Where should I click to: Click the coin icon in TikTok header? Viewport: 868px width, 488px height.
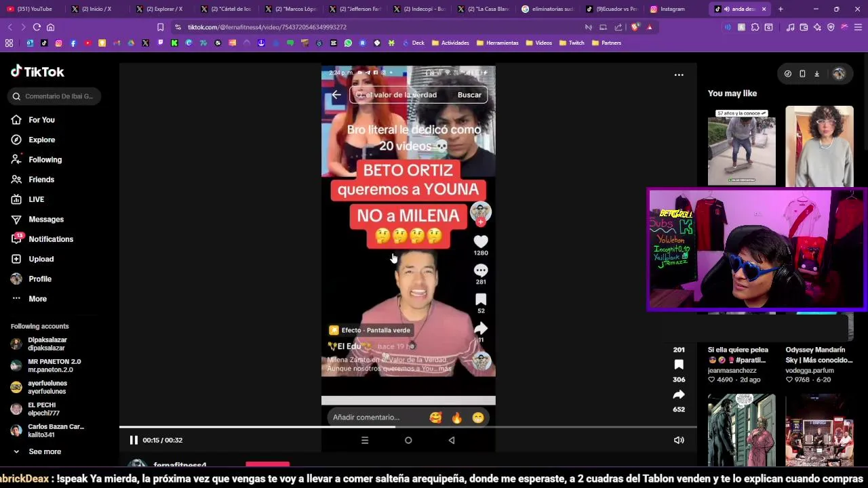click(x=787, y=74)
